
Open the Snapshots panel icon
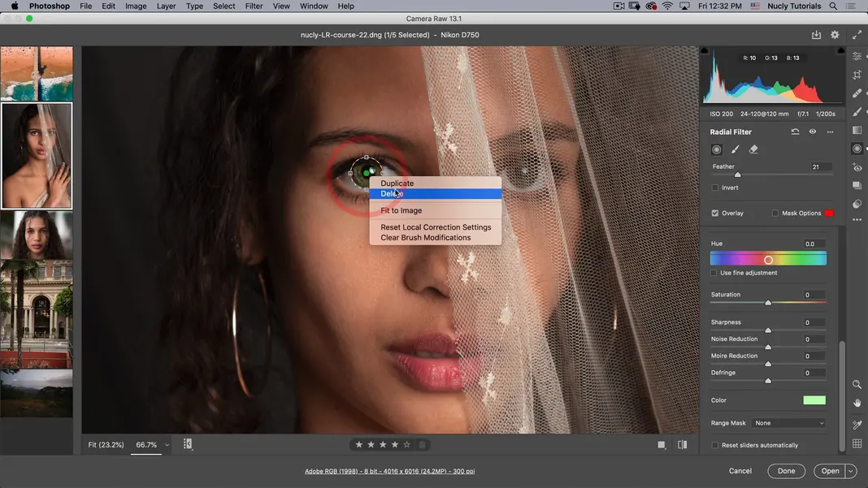857,185
